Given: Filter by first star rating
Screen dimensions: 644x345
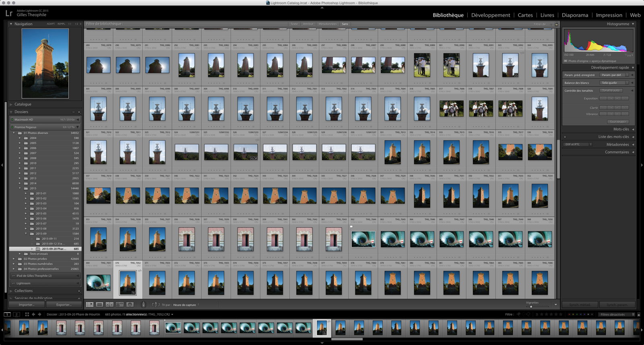Looking at the screenshot, I should point(541,314).
